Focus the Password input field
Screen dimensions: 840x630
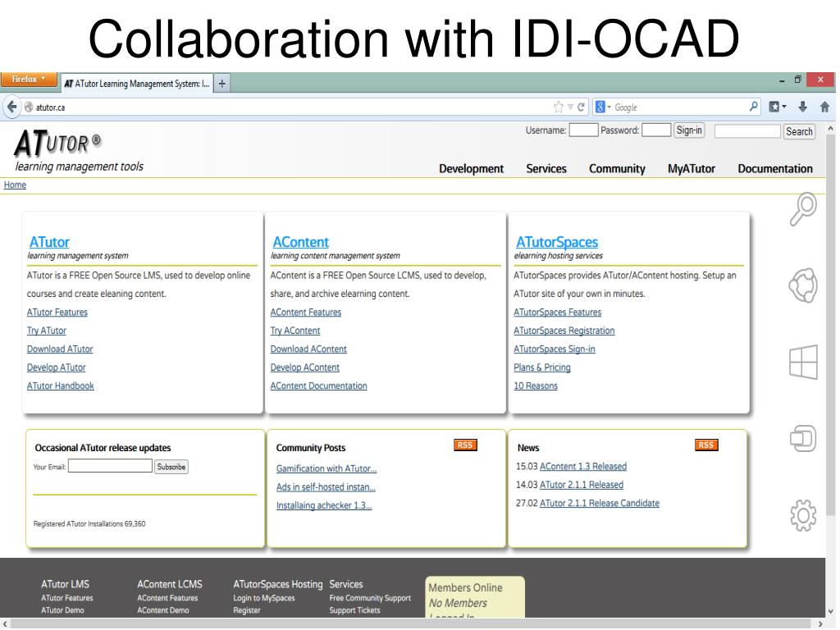tap(656, 130)
